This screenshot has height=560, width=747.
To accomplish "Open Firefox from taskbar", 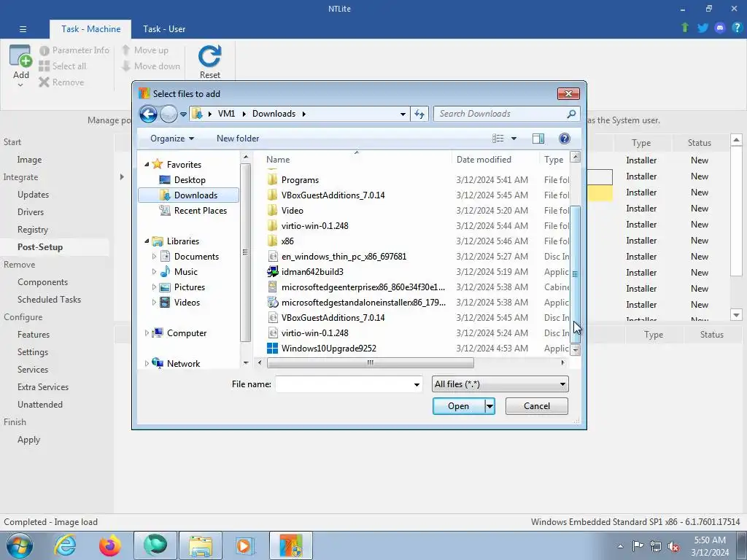I will (109, 545).
